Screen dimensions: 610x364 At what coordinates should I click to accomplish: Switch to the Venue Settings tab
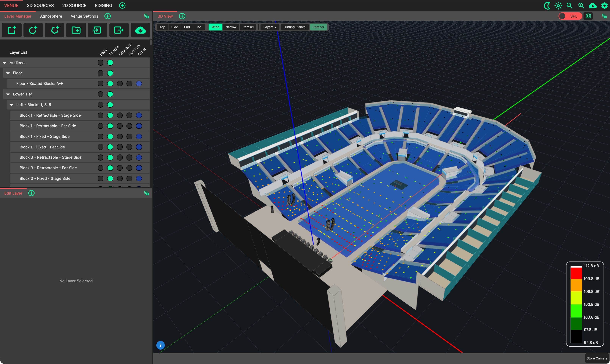coord(84,16)
